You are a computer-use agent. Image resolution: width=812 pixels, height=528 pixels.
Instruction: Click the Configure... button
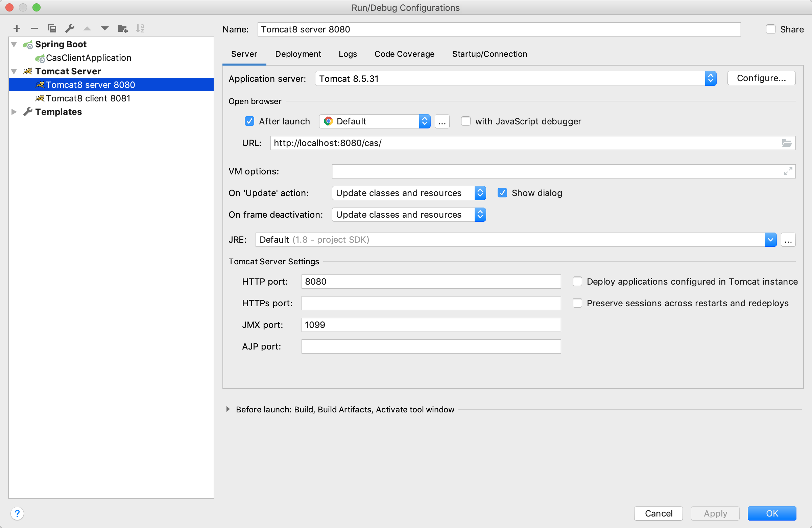[761, 78]
